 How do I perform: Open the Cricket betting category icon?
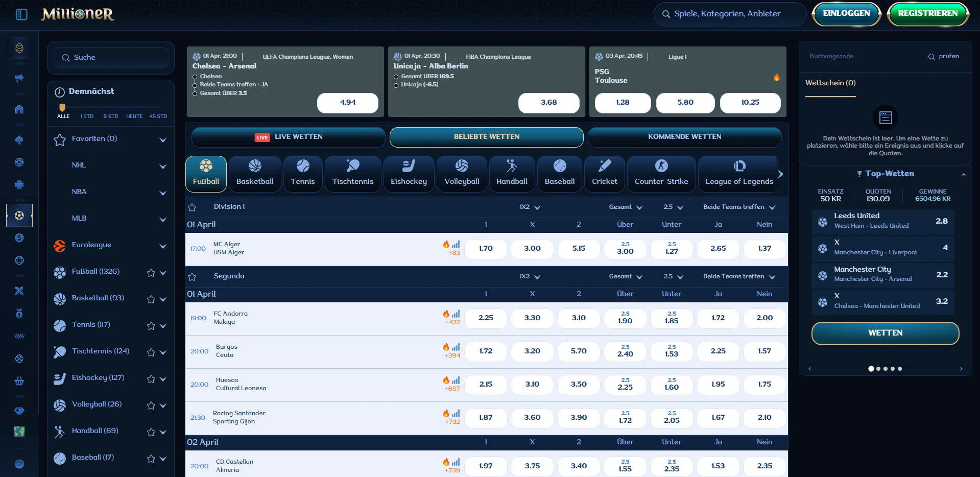(x=605, y=166)
